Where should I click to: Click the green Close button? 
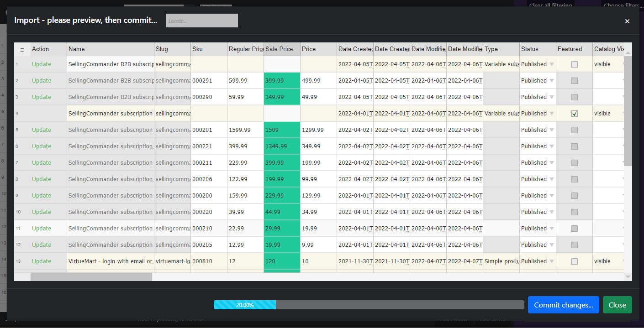(617, 305)
